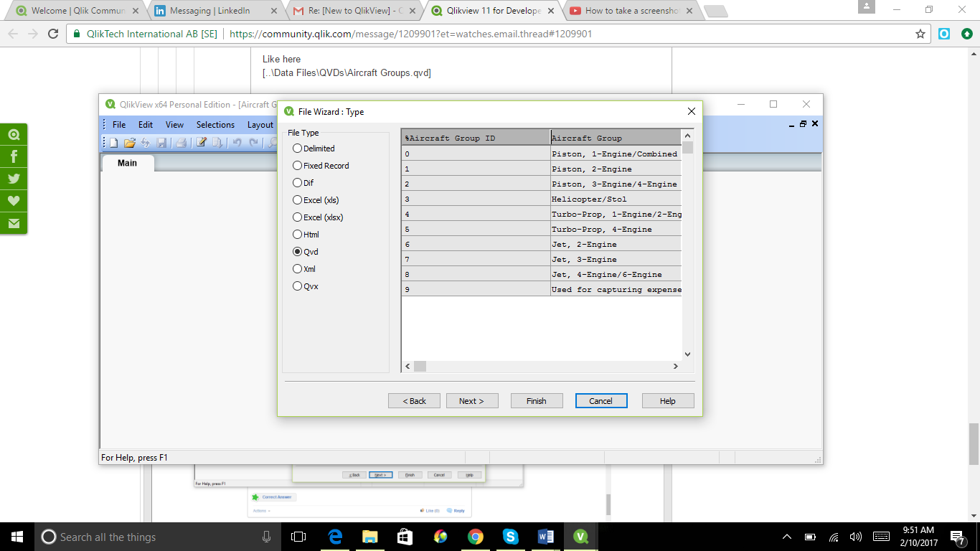The height and width of the screenshot is (551, 980).
Task: Click the Back button in File Wizard
Action: point(414,401)
